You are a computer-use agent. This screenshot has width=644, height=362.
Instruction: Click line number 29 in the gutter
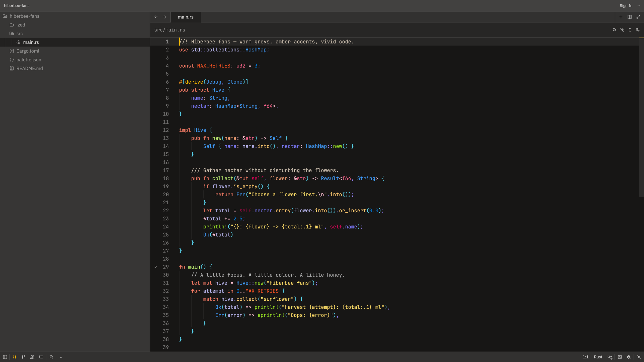[166, 267]
